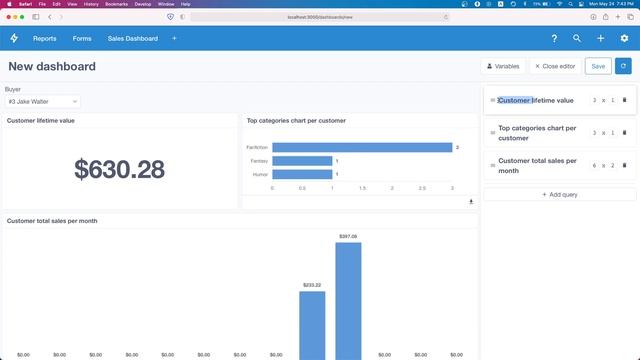Click the Fanfiction bar in the categories chart
The width and height of the screenshot is (640, 360).
pyautogui.click(x=362, y=147)
